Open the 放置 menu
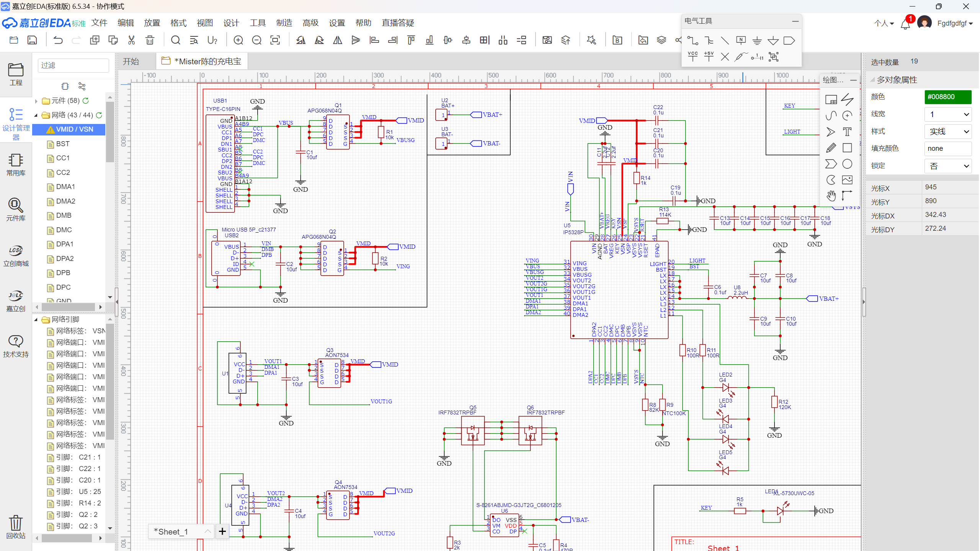Viewport: 980px width, 551px height. 152,23
